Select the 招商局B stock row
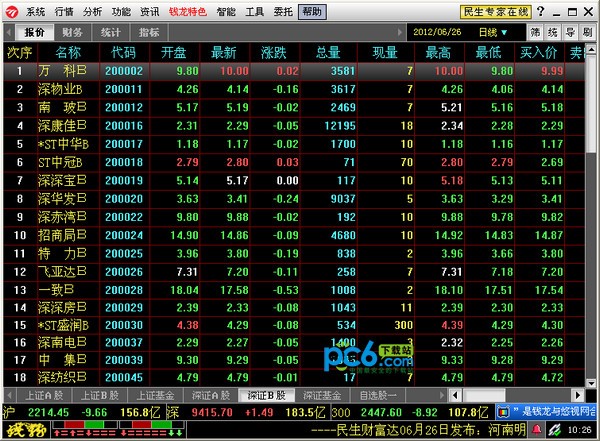Viewport: 600px width, 441px height. point(294,235)
